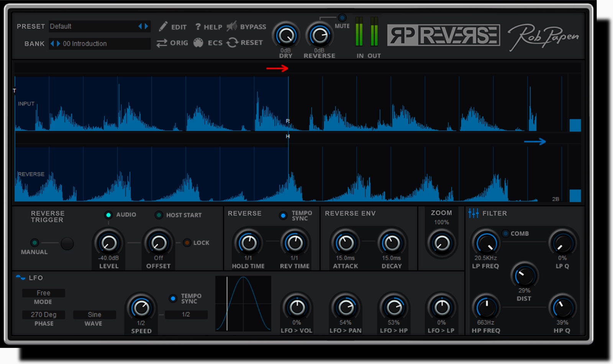Click the H marker in waveform

point(288,136)
